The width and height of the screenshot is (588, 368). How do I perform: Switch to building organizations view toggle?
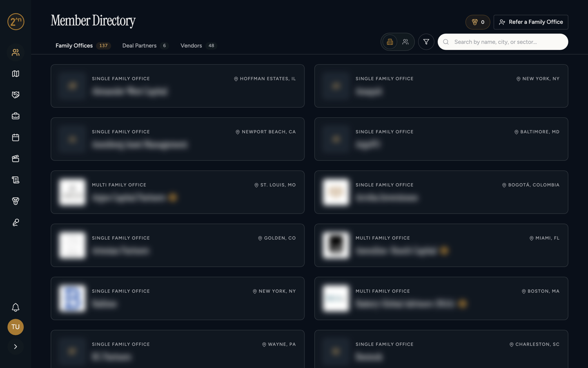coord(390,42)
